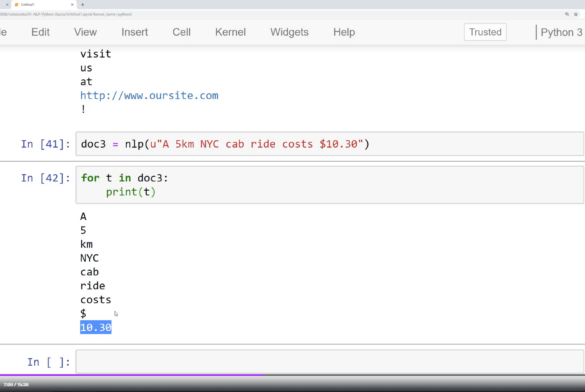The image size is (585, 392).
Task: Click the notebook URL in address bar
Action: tap(66, 14)
